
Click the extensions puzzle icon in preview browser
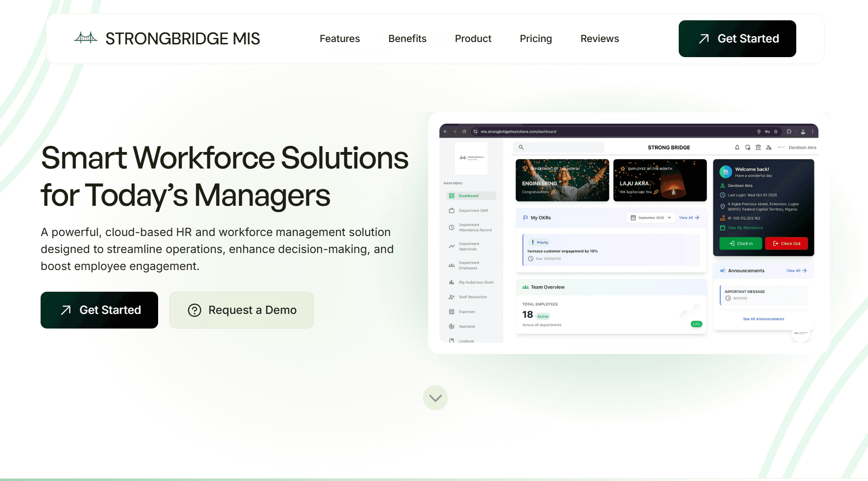pyautogui.click(x=789, y=132)
